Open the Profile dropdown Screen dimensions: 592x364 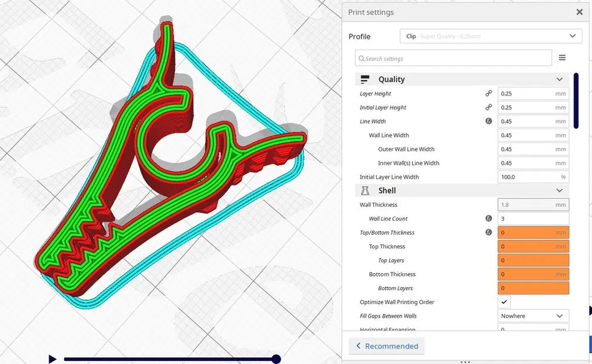(491, 36)
